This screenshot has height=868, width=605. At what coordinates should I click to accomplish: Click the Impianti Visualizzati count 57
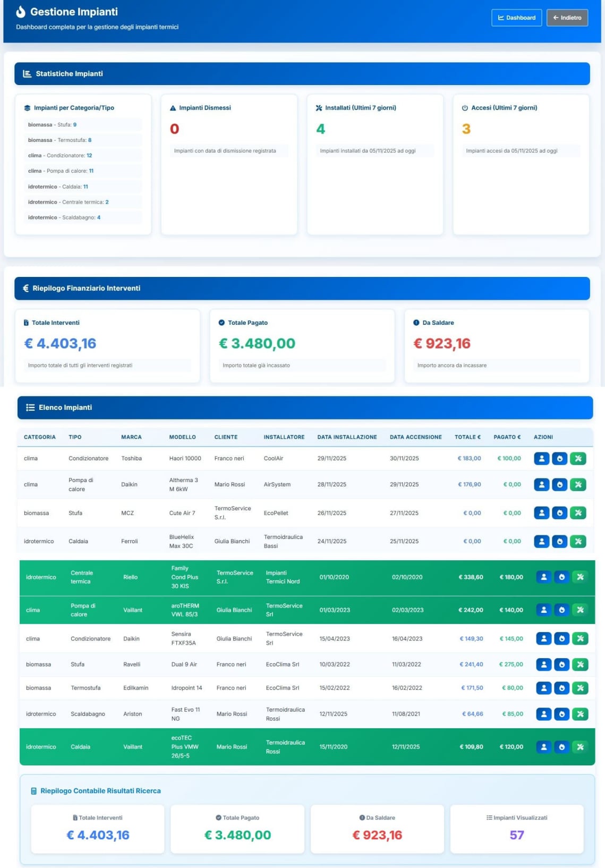516,835
